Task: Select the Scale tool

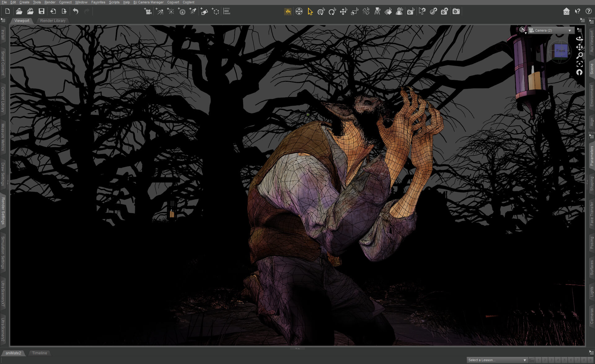Action: point(355,11)
